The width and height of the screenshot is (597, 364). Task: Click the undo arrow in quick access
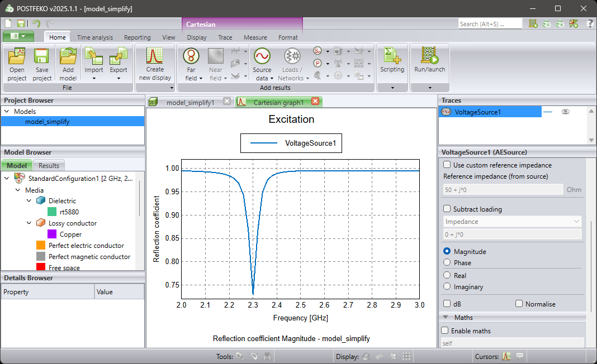[36, 23]
